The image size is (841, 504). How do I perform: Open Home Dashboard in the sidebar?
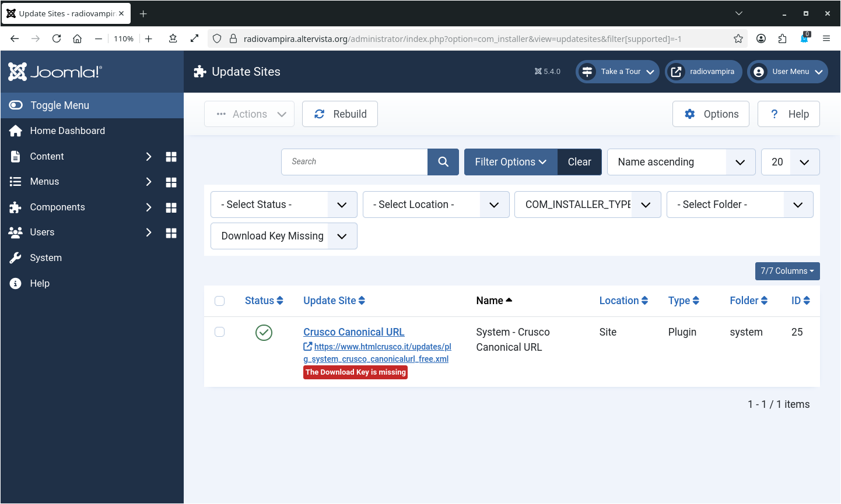coord(67,131)
